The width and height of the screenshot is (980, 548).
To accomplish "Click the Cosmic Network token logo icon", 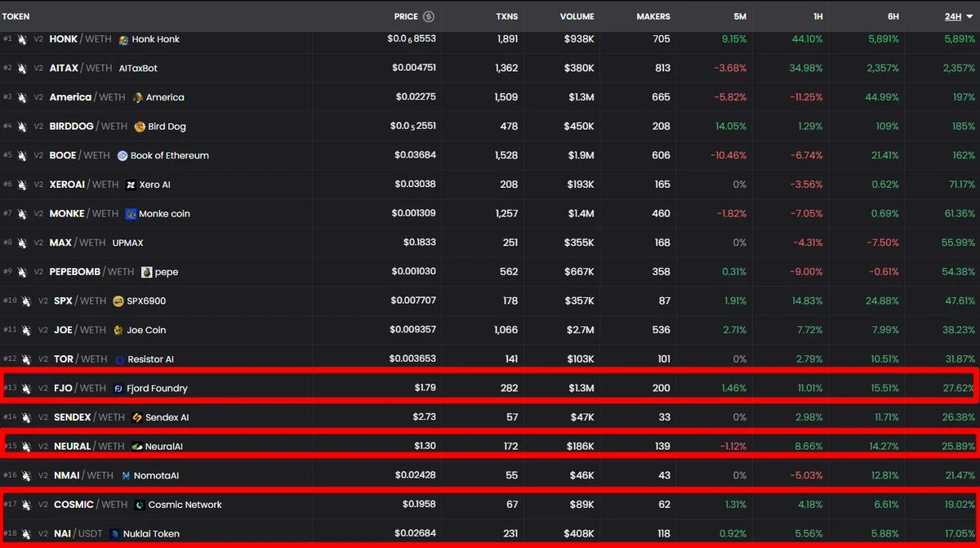I will pos(140,505).
